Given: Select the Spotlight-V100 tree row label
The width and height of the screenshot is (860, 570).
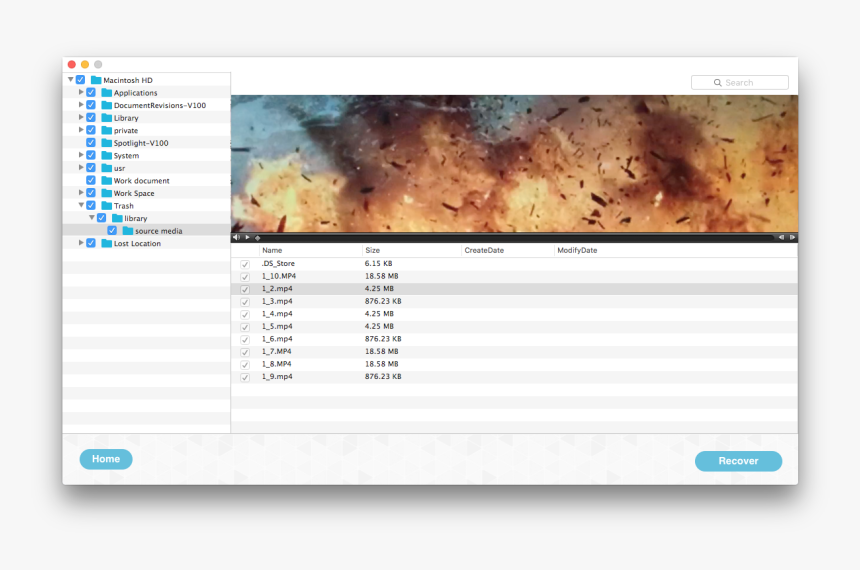Looking at the screenshot, I should [141, 143].
